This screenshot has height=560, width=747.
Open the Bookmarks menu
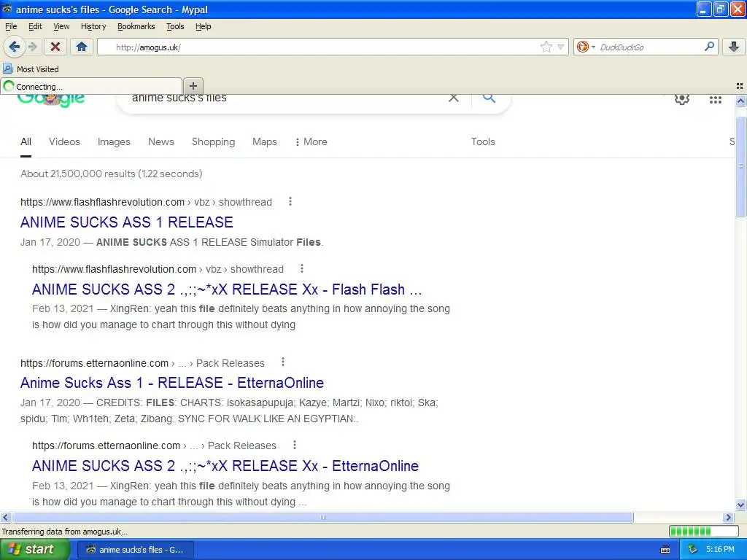[x=136, y=26]
